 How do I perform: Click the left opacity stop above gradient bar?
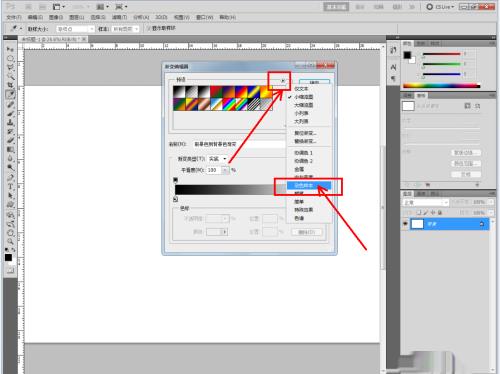point(176,180)
